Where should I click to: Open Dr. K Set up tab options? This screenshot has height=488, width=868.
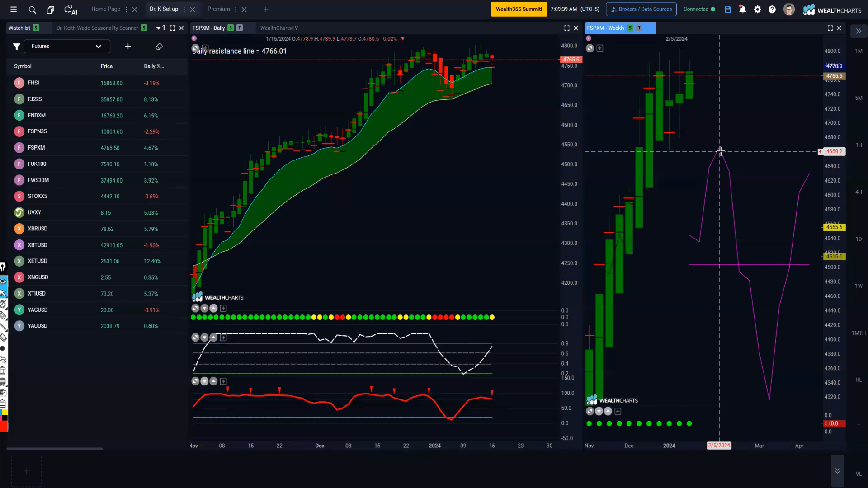(184, 9)
